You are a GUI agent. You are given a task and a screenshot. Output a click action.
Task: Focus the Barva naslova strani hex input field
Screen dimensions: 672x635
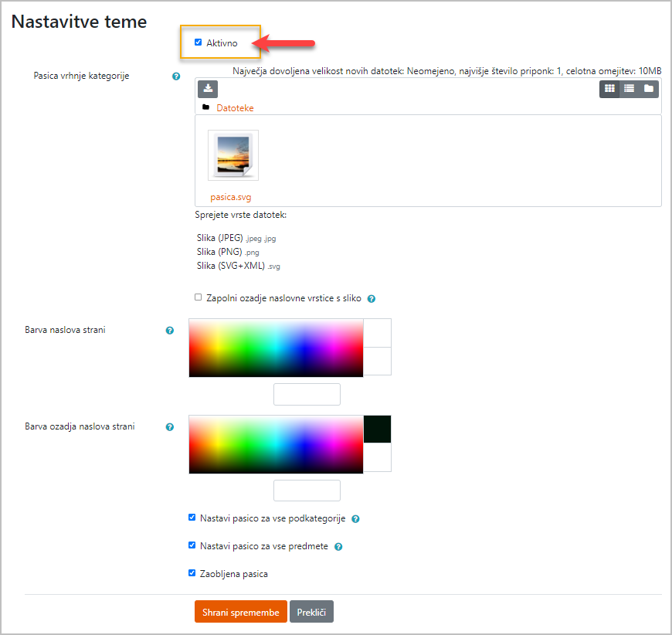point(307,395)
